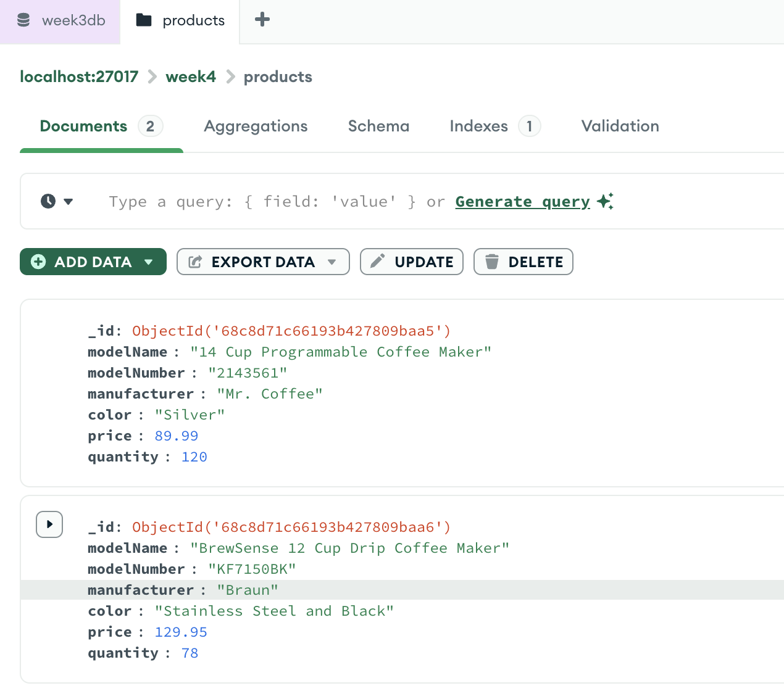Viewport: 784px width, 691px height.
Task: Go to the Indexes tab
Action: pos(495,126)
